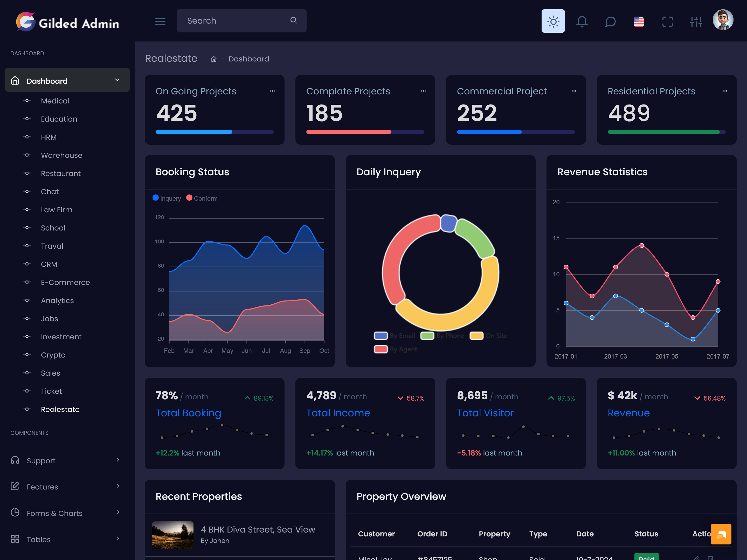
Task: Open the Medical dashboard
Action: pos(55,101)
